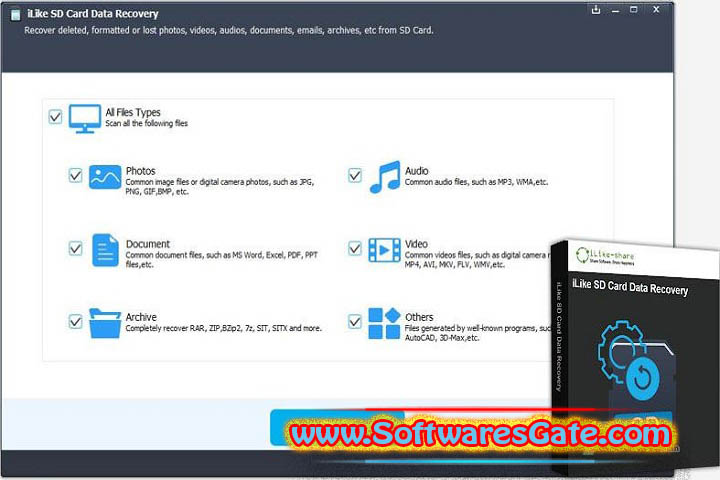This screenshot has width=720, height=480.
Task: Toggle the Audio checkbox
Action: pos(354,175)
